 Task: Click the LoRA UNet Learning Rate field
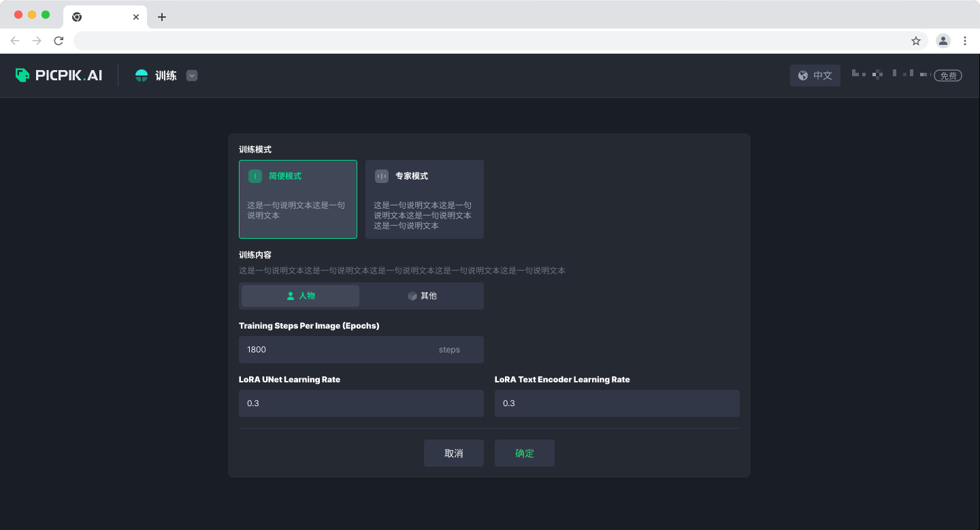(x=361, y=403)
